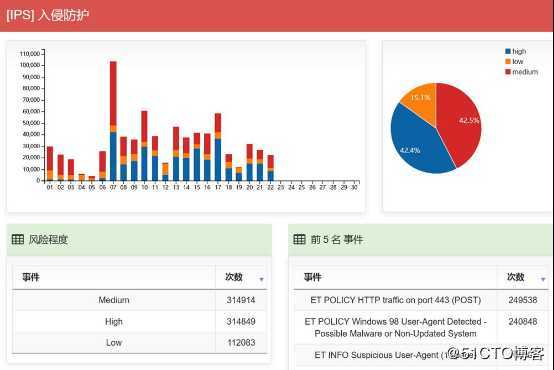554x370 pixels.
Task: Click the tallest bar for day 07
Action: coord(113,121)
